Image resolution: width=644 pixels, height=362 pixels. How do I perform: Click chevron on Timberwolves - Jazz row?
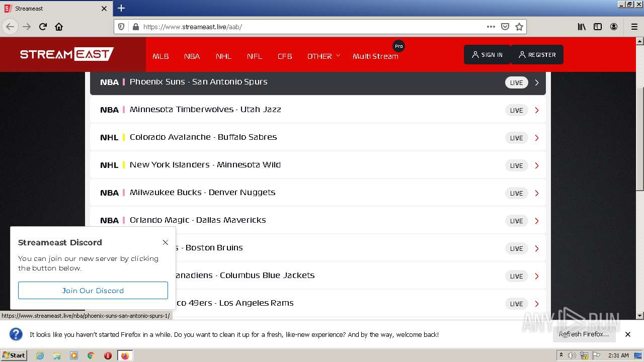click(x=537, y=110)
